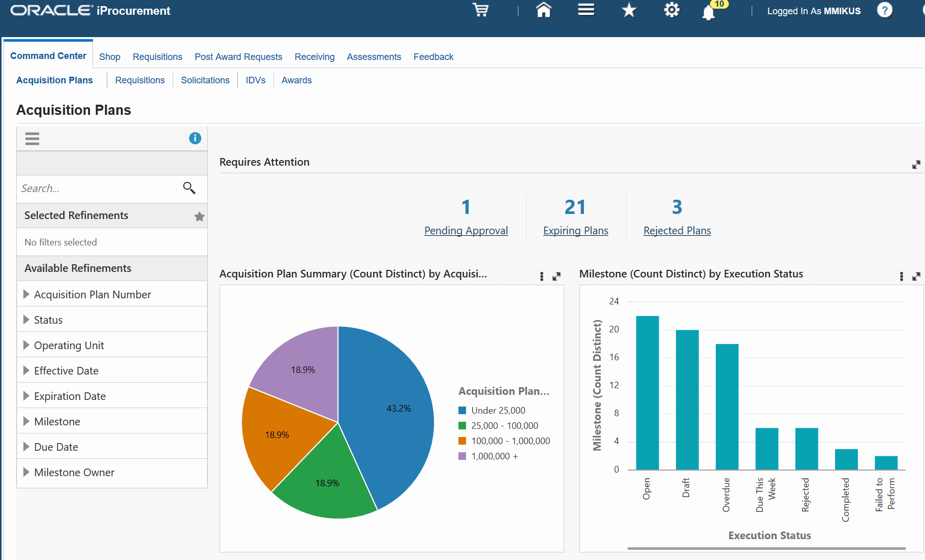Open the Settings gear menu
The height and width of the screenshot is (560, 925).
[671, 10]
